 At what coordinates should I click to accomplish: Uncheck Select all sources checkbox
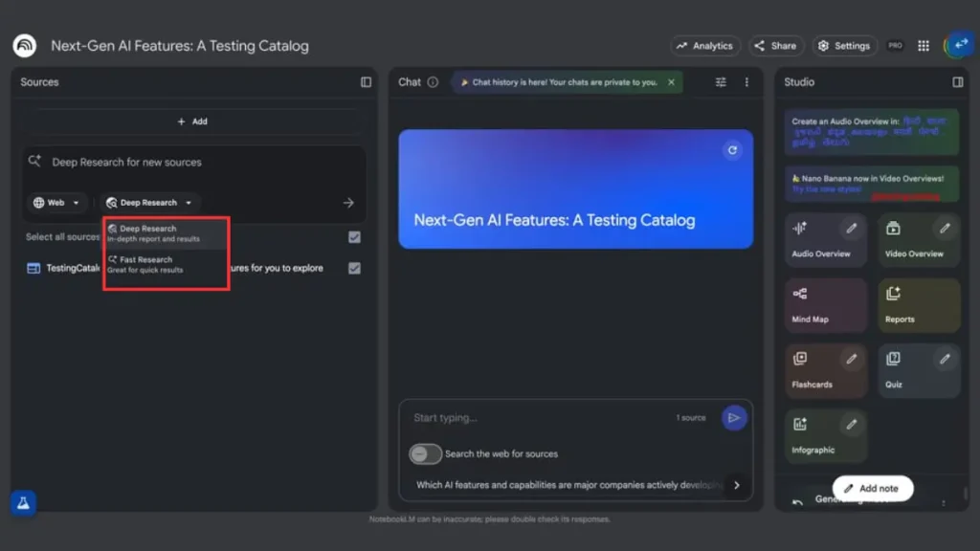pos(354,237)
